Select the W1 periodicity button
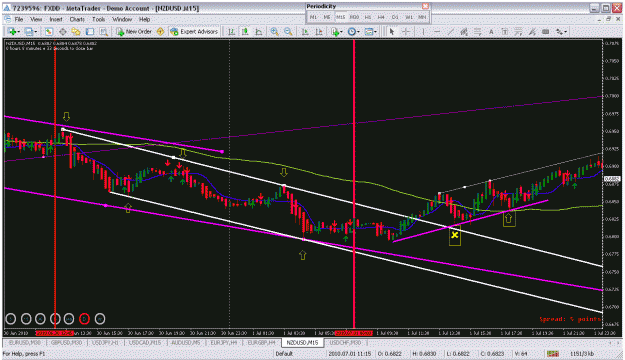This screenshot has width=625, height=360. (409, 17)
